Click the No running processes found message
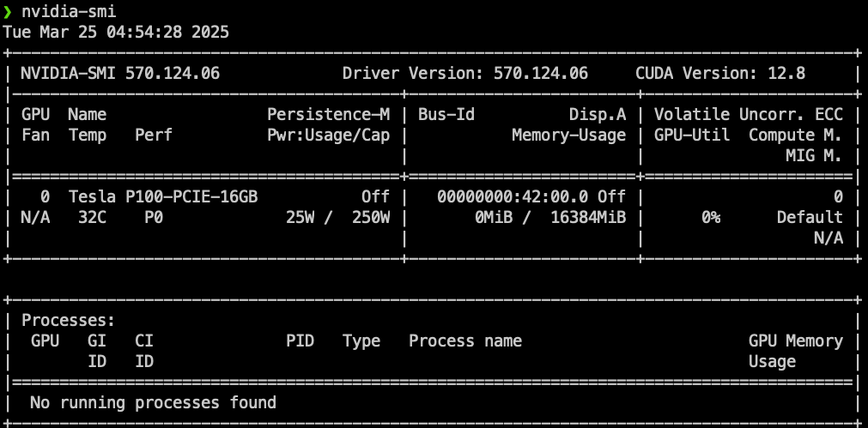 [x=154, y=402]
